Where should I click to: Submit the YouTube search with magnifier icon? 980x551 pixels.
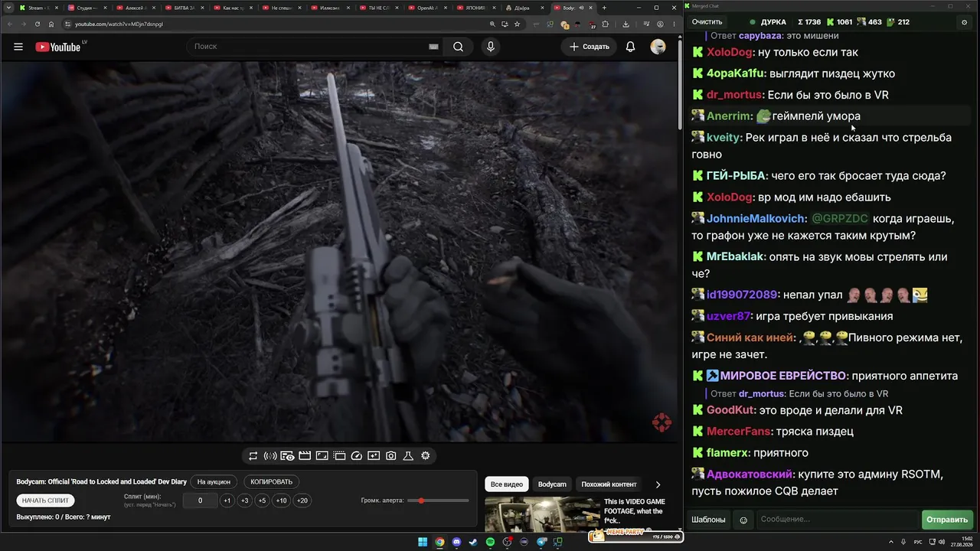coord(458,47)
